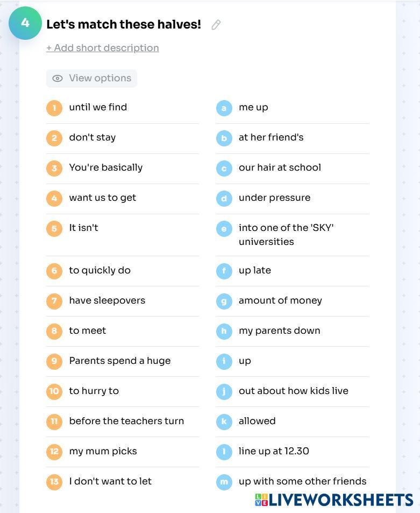Viewport: 420px width, 513px height.
Task: Select the blue letter a circle
Action: (x=224, y=108)
